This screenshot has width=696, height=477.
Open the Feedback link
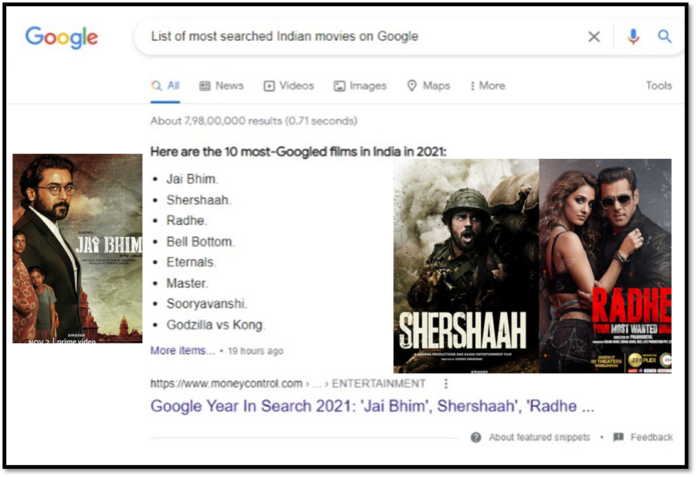point(652,438)
